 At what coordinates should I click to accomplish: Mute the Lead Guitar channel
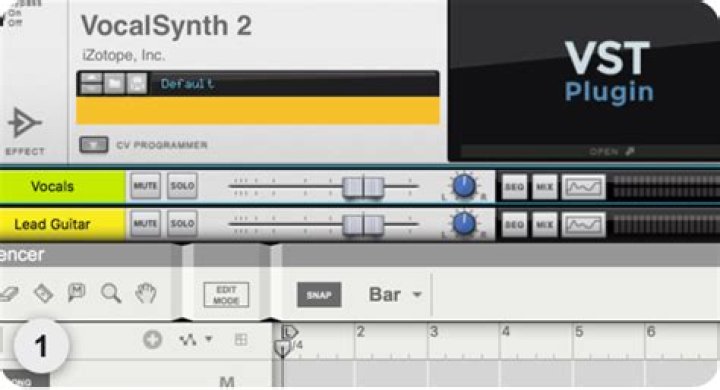coord(145,224)
